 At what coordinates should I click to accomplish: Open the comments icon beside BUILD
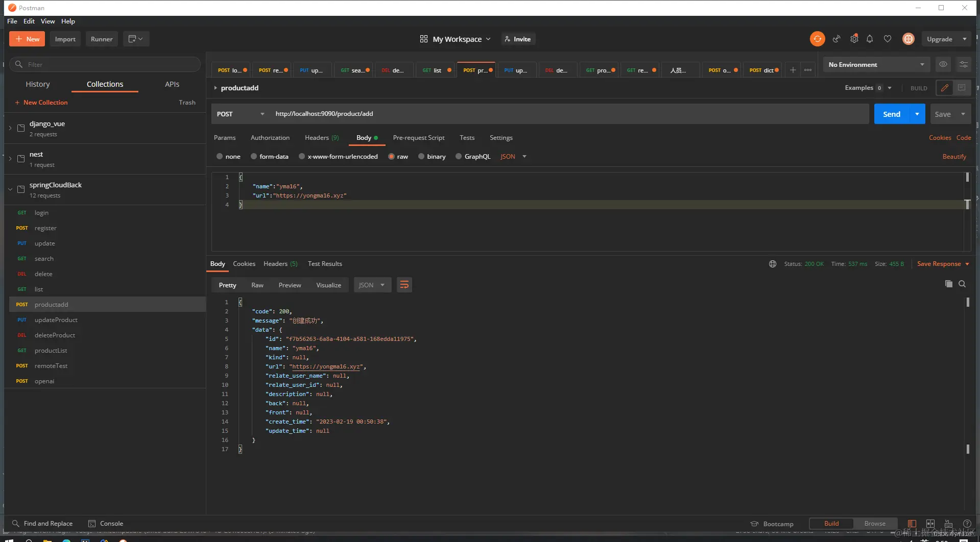pyautogui.click(x=962, y=88)
